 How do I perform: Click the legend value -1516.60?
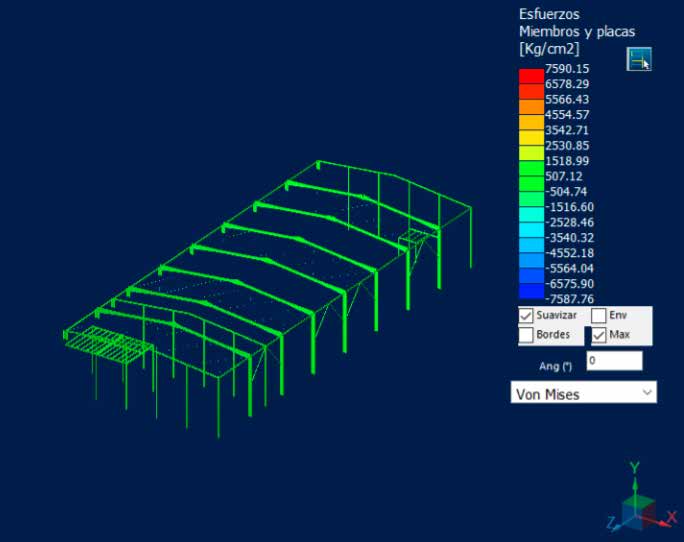(x=570, y=207)
